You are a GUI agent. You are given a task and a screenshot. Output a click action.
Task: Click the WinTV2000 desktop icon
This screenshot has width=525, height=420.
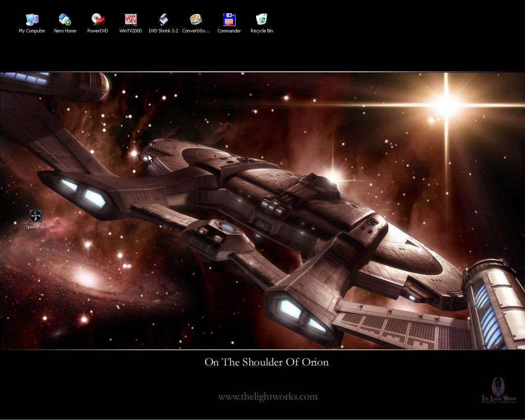tap(130, 20)
